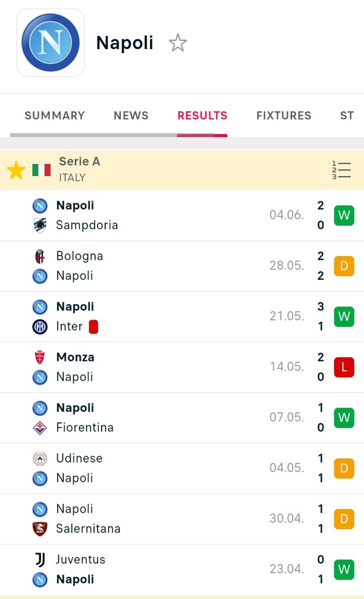
Task: Click Inter's red card indicator
Action: tap(93, 326)
